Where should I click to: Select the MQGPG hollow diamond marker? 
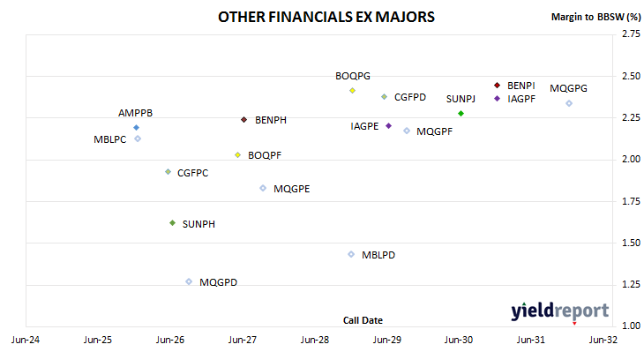coord(569,103)
